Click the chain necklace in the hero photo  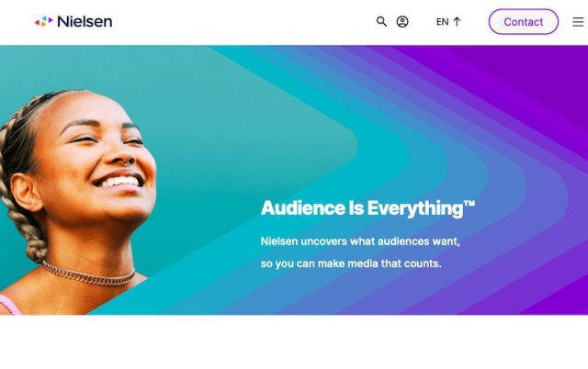tap(88, 274)
